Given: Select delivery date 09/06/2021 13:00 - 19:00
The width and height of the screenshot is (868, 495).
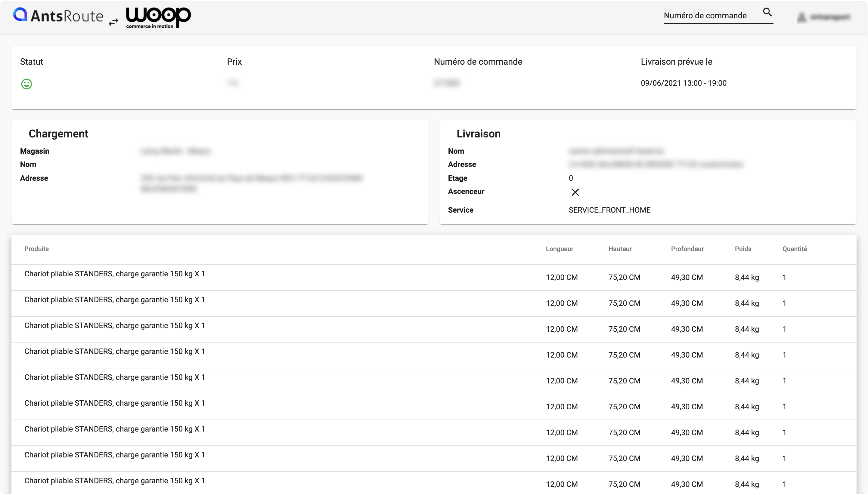Looking at the screenshot, I should tap(683, 83).
